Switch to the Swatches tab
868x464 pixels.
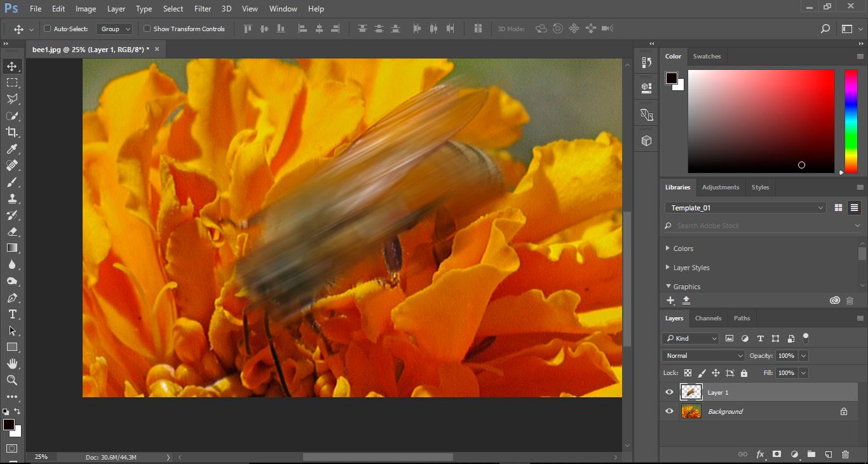click(707, 57)
